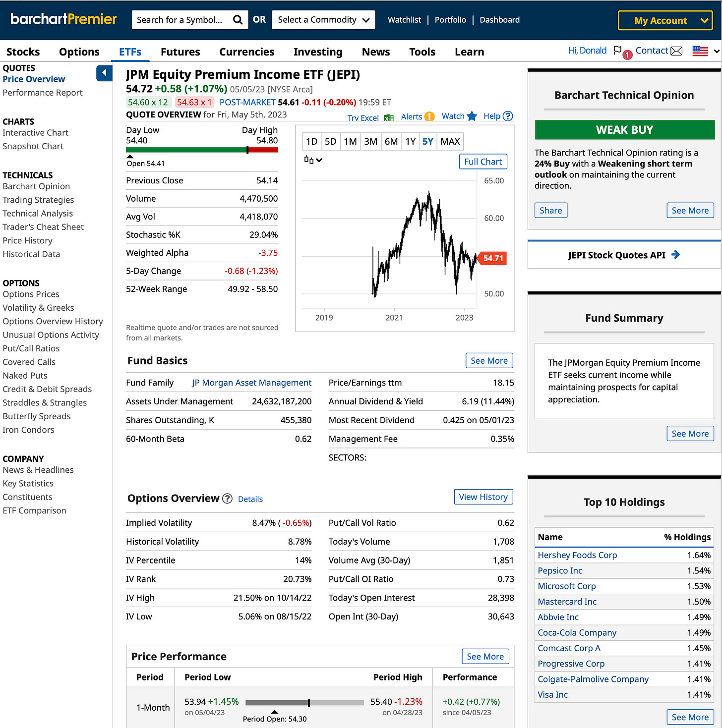This screenshot has height=728, width=722.
Task: Click the Excel export icon beside Try Excel
Action: coord(389,117)
